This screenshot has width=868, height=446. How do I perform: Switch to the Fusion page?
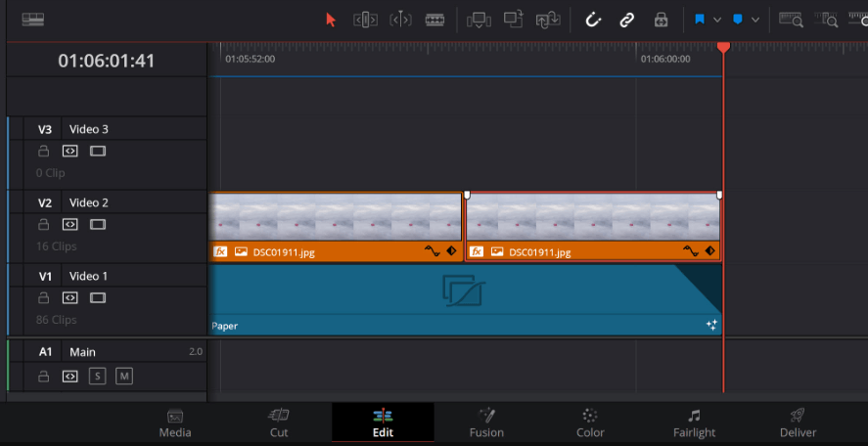486,424
